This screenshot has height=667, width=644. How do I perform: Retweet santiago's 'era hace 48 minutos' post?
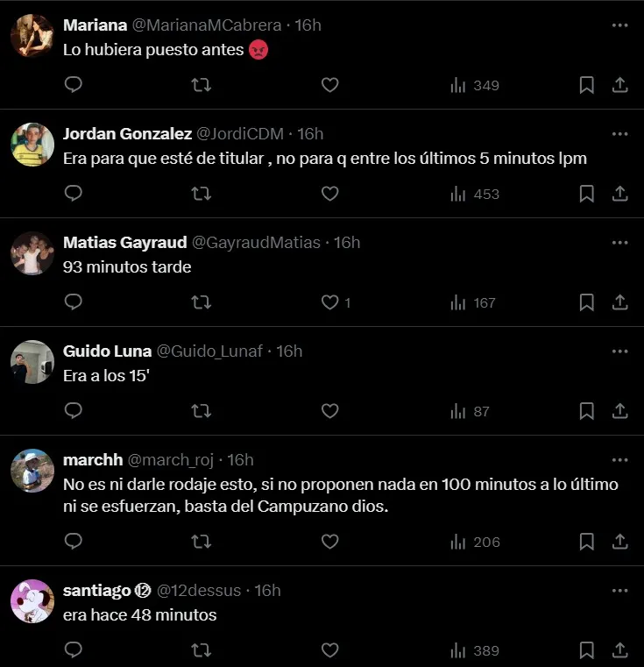(x=201, y=650)
